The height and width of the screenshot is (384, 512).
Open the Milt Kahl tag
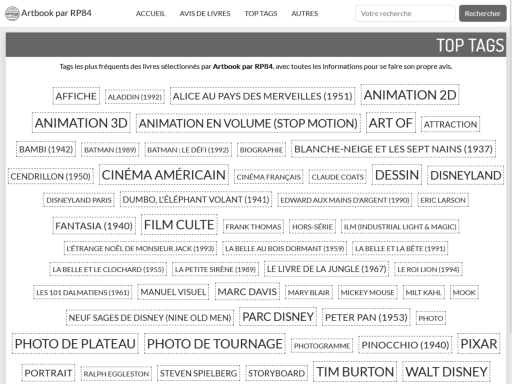point(424,292)
